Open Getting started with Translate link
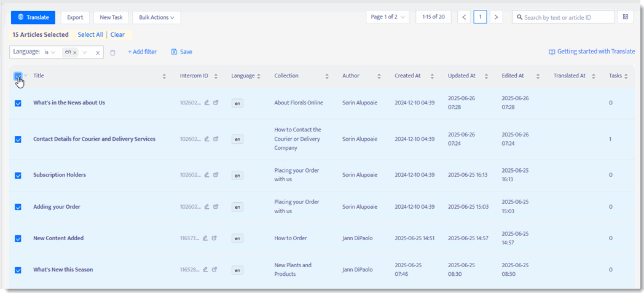This screenshot has width=644, height=293. (x=592, y=52)
